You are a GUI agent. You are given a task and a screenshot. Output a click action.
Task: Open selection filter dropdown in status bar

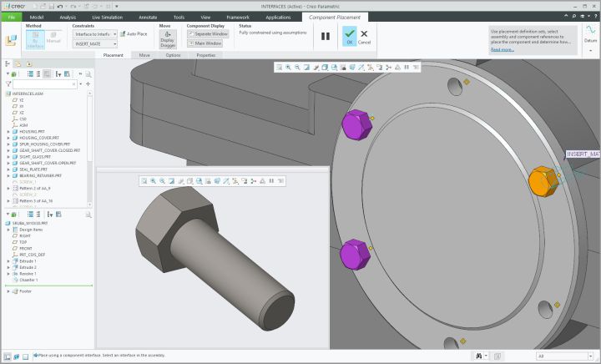tap(565, 356)
